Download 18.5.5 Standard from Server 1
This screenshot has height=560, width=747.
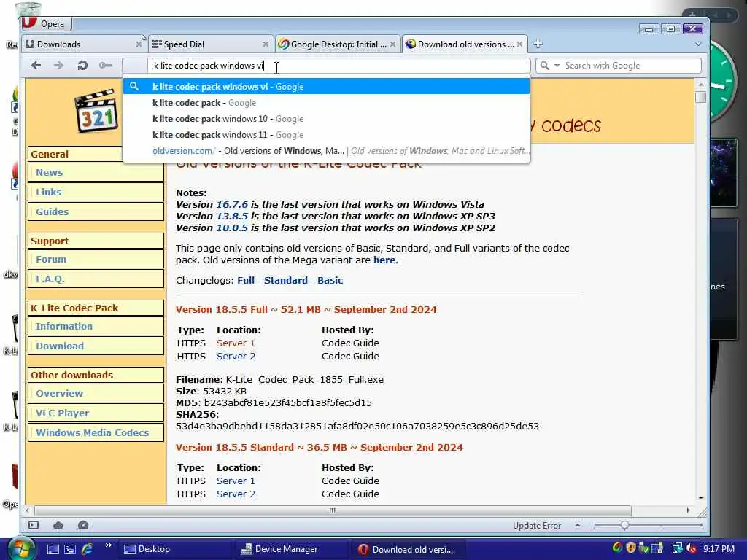coord(236,481)
